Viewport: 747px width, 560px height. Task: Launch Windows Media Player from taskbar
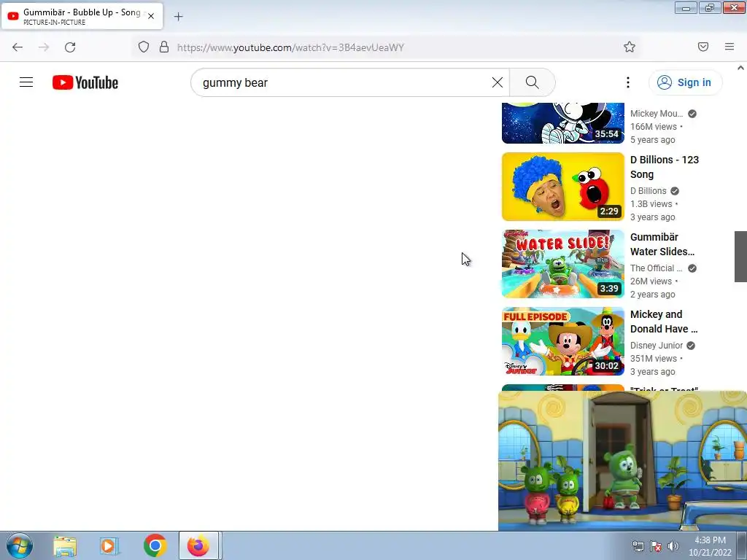pos(109,545)
